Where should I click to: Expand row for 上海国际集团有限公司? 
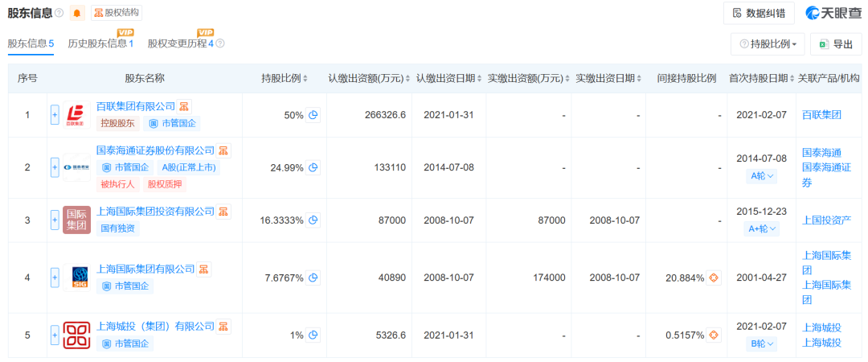pyautogui.click(x=55, y=278)
